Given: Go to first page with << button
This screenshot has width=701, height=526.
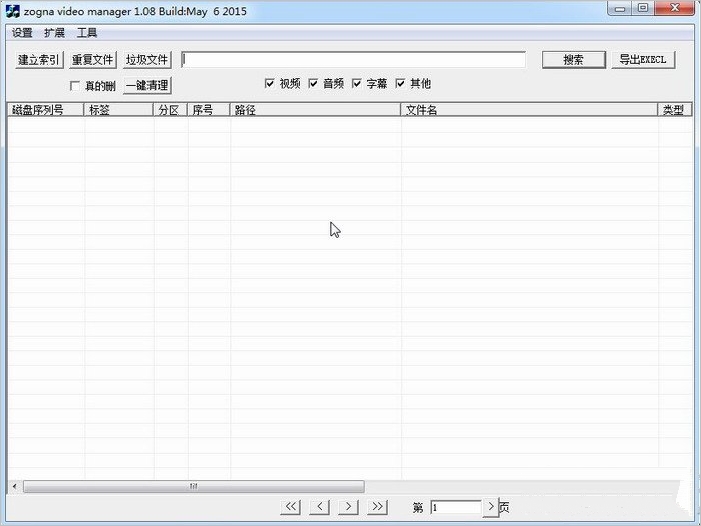Looking at the screenshot, I should tap(291, 507).
